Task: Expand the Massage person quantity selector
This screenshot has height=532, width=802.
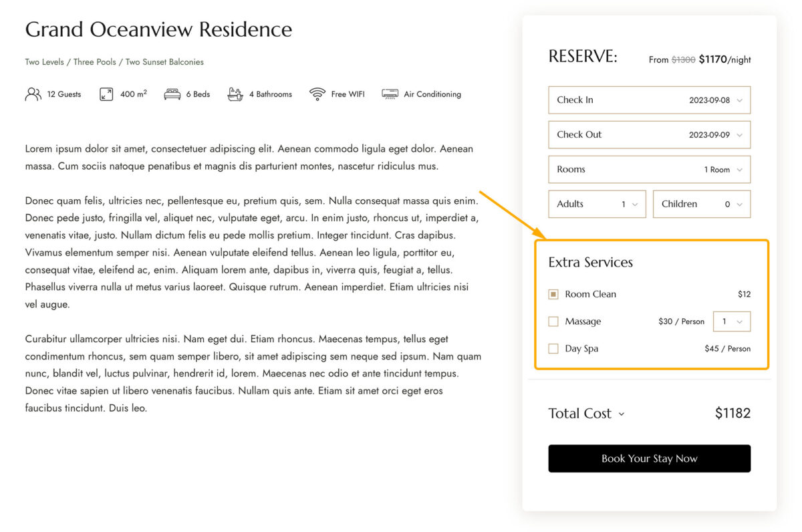Action: click(x=741, y=321)
